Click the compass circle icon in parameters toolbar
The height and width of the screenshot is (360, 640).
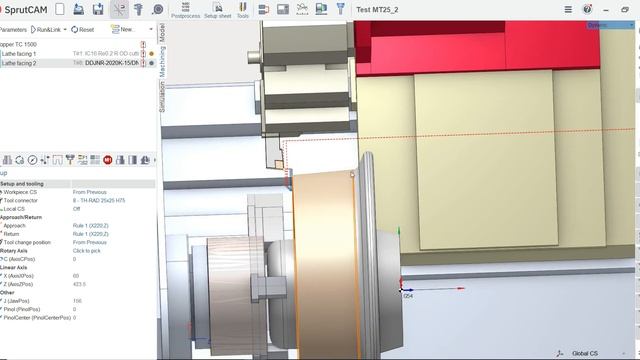32,160
